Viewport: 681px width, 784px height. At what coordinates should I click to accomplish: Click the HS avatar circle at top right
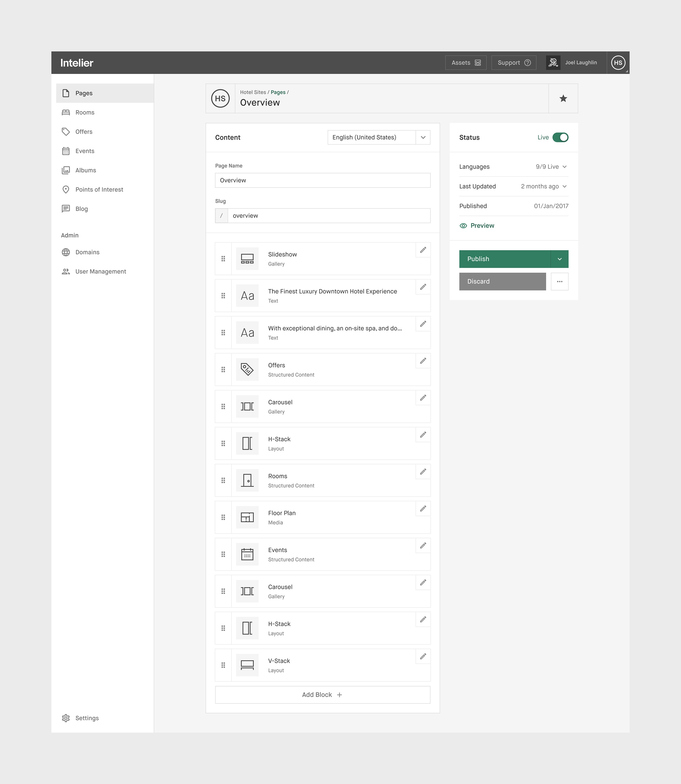[x=618, y=63]
